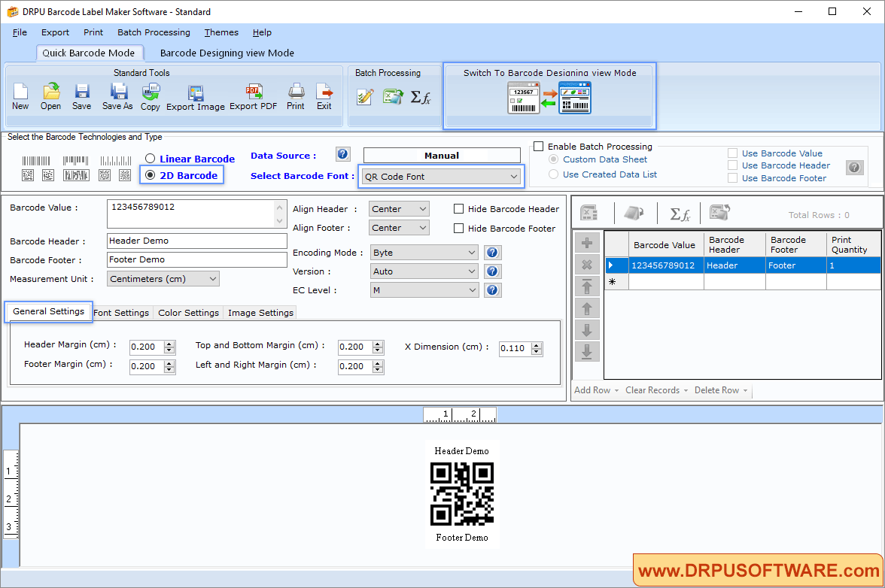Open the Select Barcode Font dropdown
This screenshot has width=885, height=588.
[x=441, y=177]
